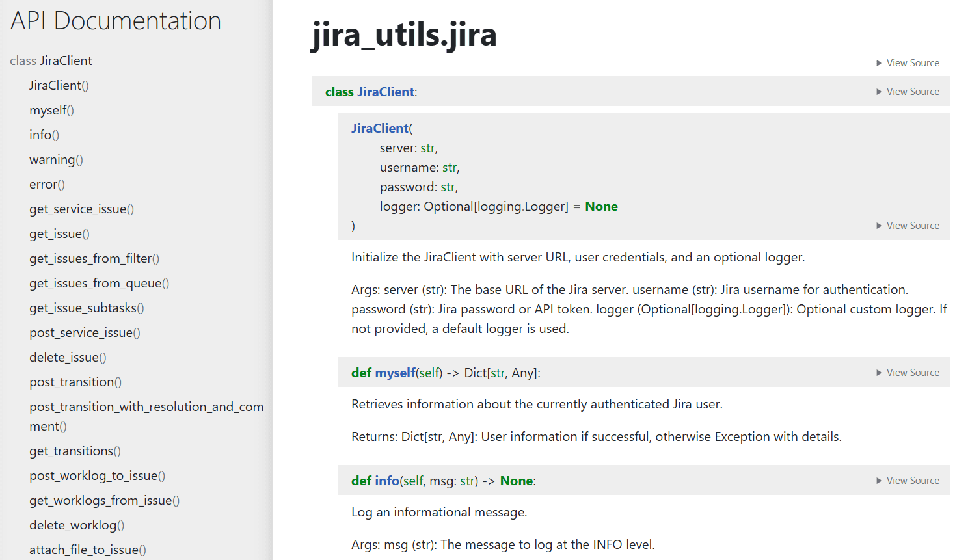
Task: Expand source code of class JiraClient
Action: point(908,91)
